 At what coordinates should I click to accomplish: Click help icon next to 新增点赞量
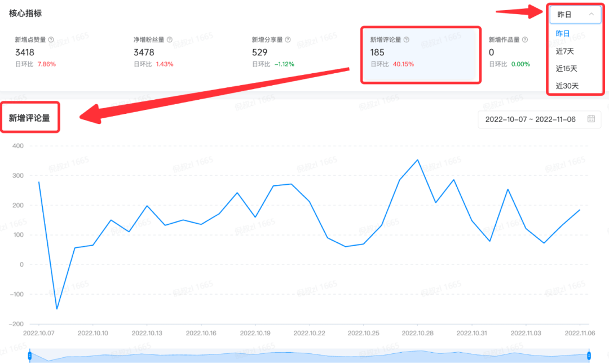[51, 40]
